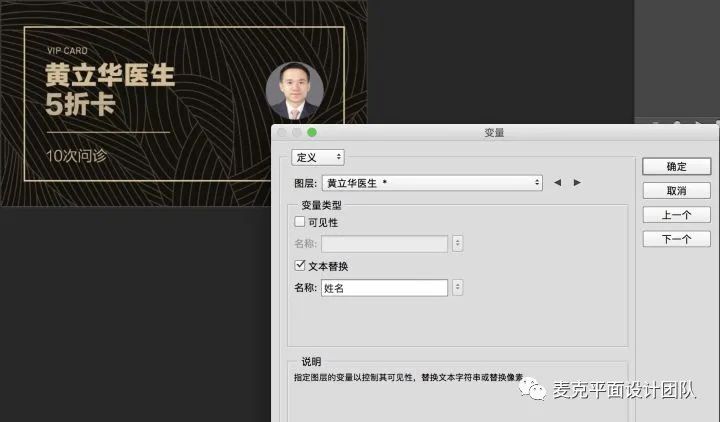Image resolution: width=720 pixels, height=422 pixels.
Task: Open the text replacement name list stepper
Action: tap(457, 287)
